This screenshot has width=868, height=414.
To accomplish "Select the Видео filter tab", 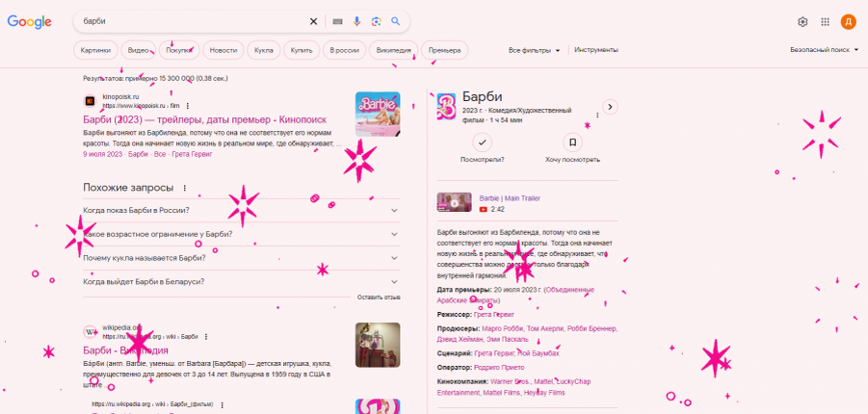I will [139, 50].
